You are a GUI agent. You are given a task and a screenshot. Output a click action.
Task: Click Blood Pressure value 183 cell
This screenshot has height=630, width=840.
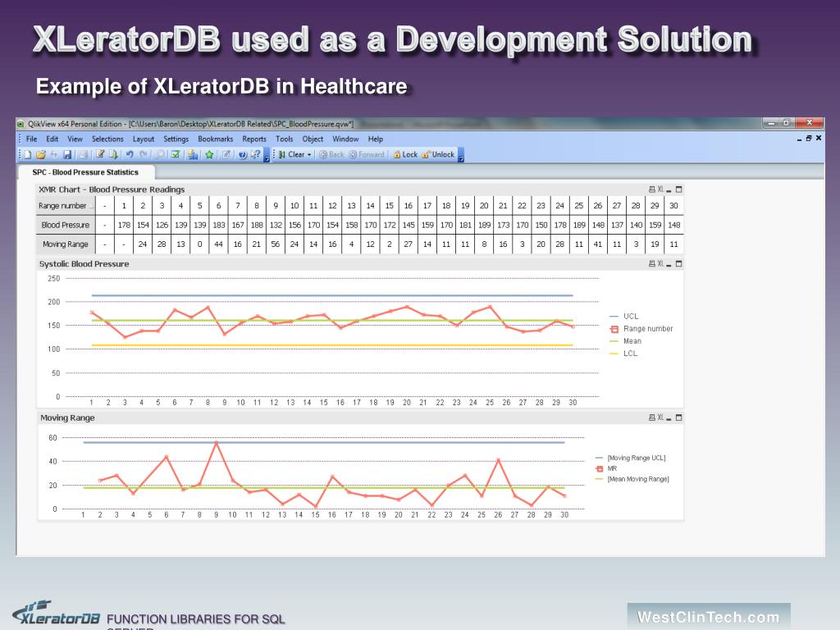click(x=218, y=225)
